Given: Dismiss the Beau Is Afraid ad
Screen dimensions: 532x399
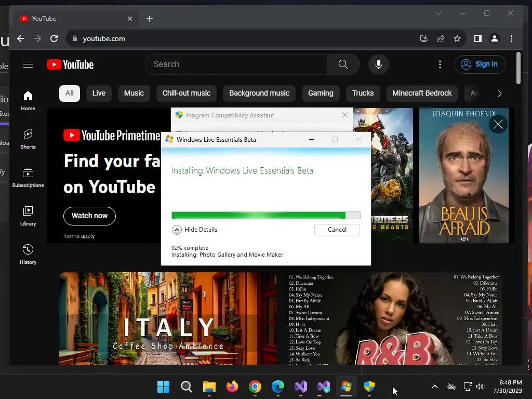Looking at the screenshot, I should 498,124.
